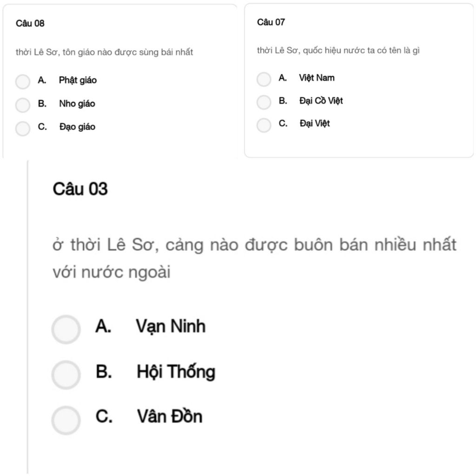
Task: Pick the Vân Đồn radio button
Action: tap(66, 420)
